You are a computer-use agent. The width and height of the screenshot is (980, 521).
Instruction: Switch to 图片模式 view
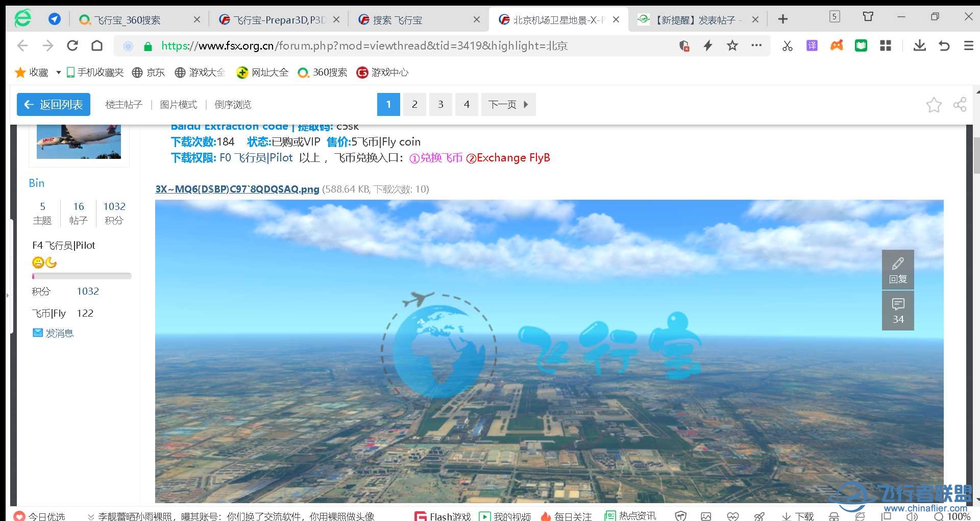[x=179, y=105]
